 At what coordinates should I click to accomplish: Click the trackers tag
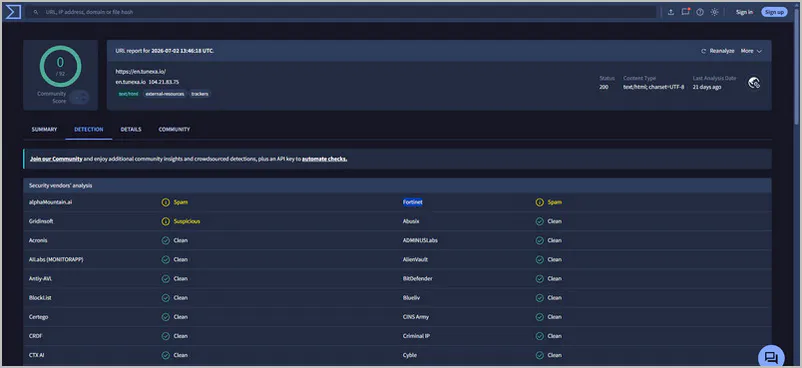coord(200,94)
